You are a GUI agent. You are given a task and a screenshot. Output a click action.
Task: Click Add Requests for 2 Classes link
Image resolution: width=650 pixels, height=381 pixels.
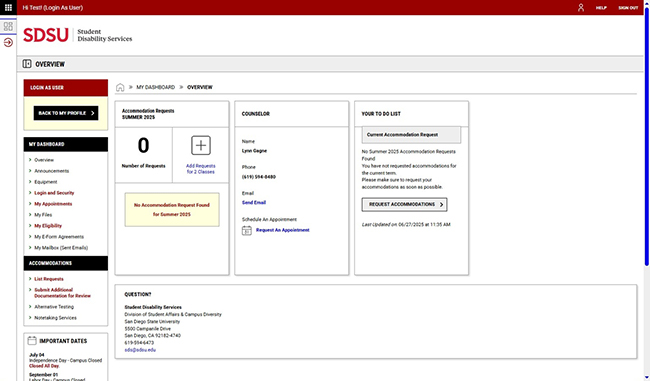tap(201, 169)
